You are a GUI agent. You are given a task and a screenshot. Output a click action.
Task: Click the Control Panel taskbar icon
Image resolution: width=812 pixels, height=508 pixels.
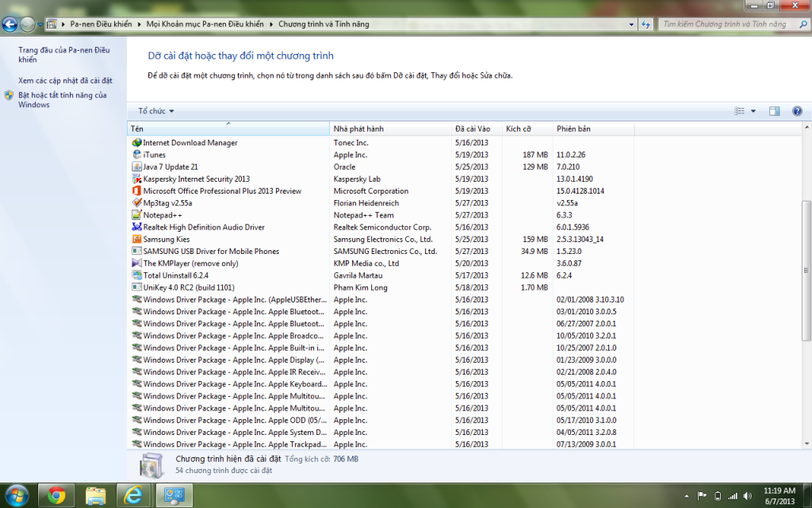coord(174,495)
